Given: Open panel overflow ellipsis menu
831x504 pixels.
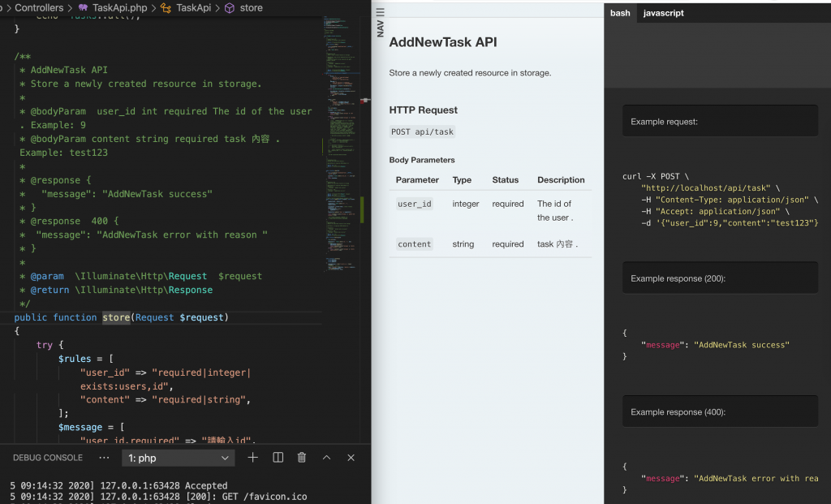Looking at the screenshot, I should click(x=104, y=458).
